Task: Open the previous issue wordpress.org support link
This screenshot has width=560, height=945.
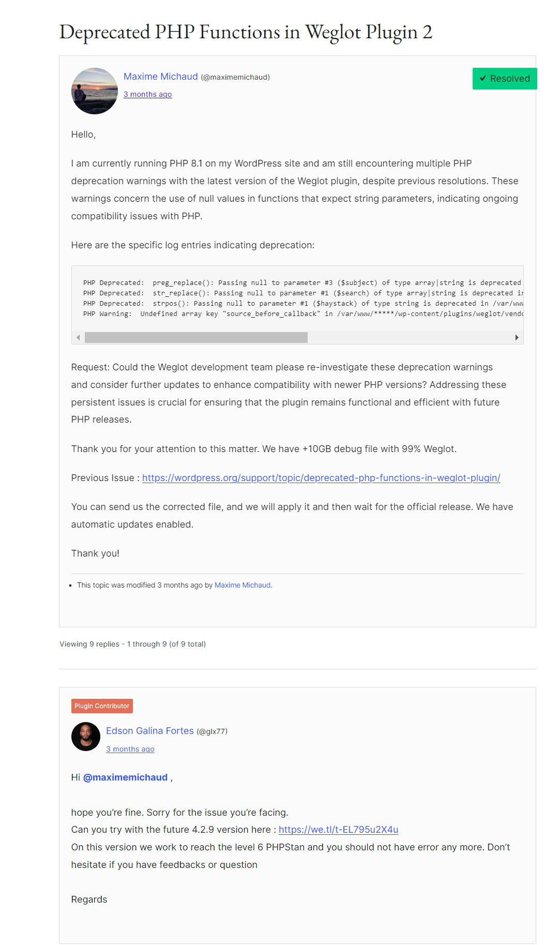Action: 321,478
